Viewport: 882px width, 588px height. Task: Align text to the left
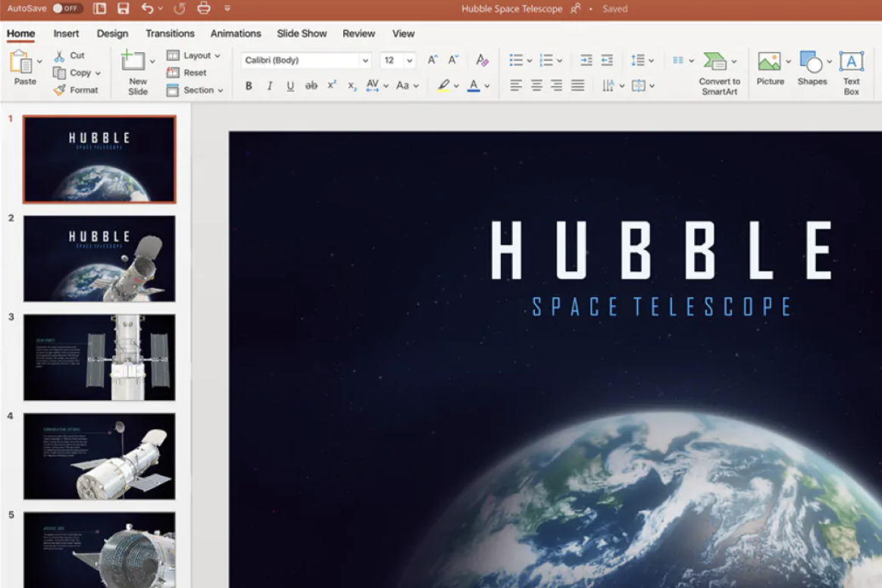[x=516, y=86]
